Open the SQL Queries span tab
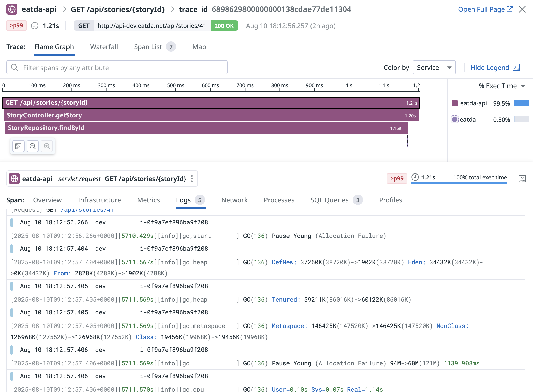Viewport: 533px width, 392px height. click(x=329, y=200)
